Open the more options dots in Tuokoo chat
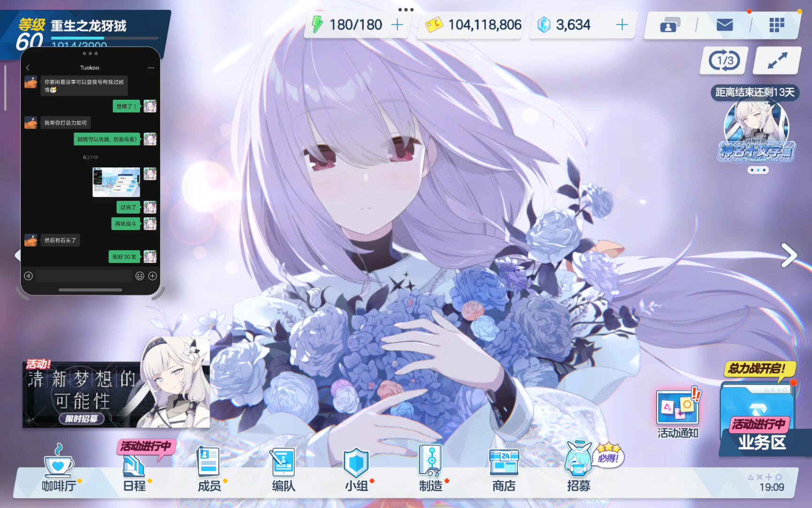This screenshot has width=812, height=508. pos(151,68)
